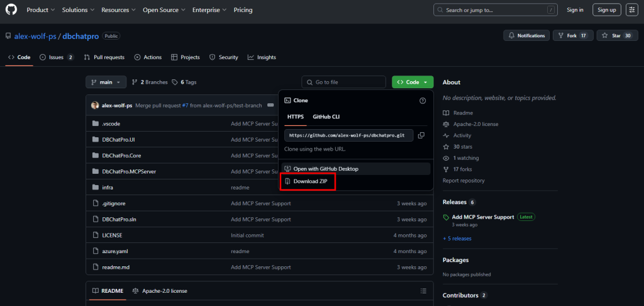Click the infra folder icon
644x306 pixels.
[96, 187]
